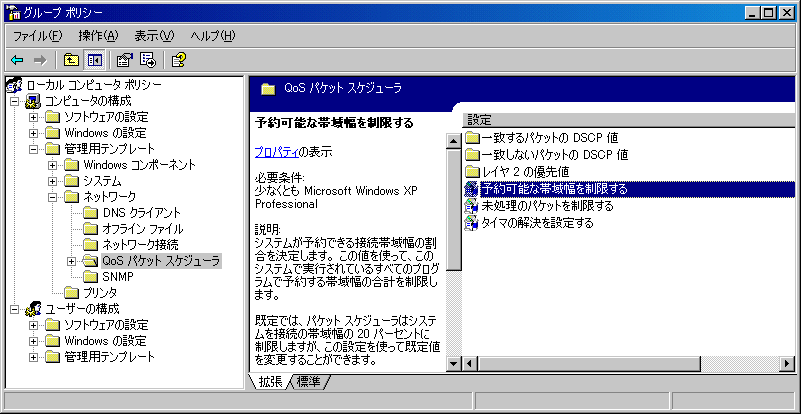
Task: Select the SNMP folder in tree
Action: pyautogui.click(x=109, y=277)
